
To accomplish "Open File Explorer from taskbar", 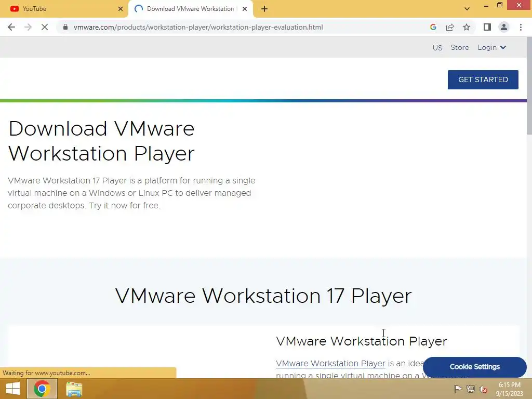I will coord(74,389).
